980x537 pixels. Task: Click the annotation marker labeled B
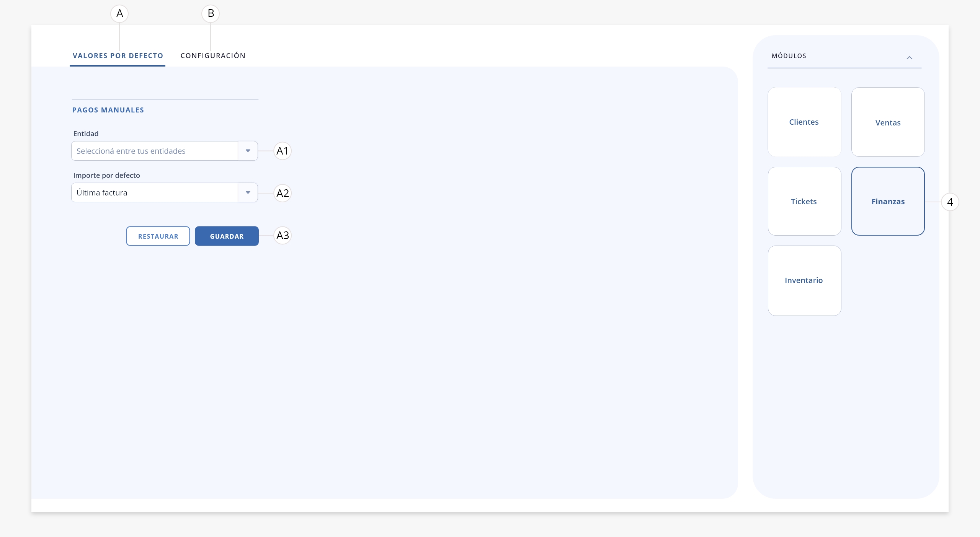pos(211,14)
